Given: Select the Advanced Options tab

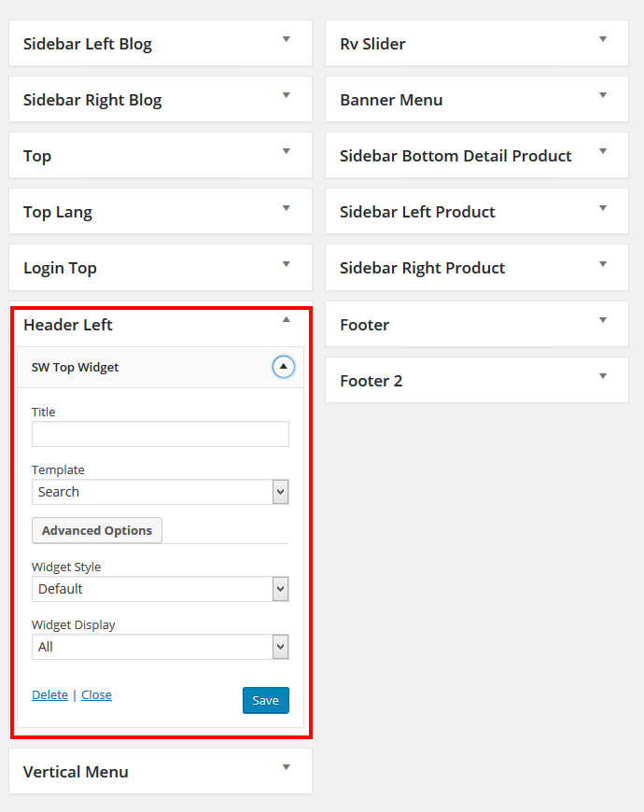Looking at the screenshot, I should tap(97, 530).
